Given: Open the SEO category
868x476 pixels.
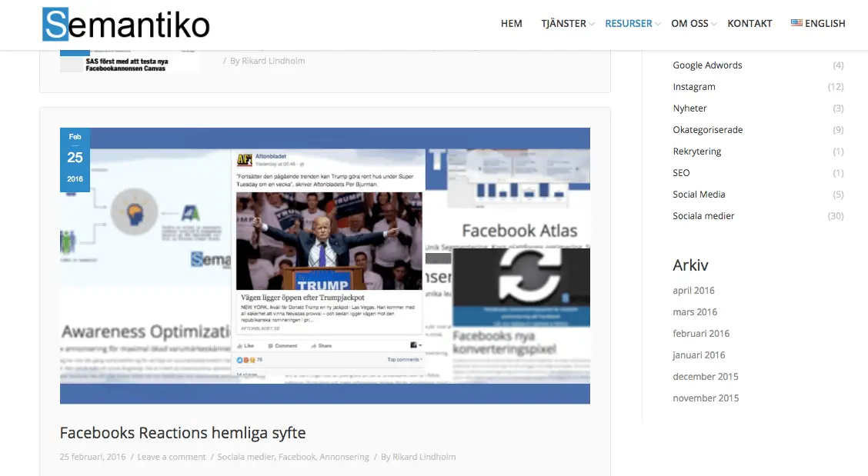Looking at the screenshot, I should click(681, 173).
